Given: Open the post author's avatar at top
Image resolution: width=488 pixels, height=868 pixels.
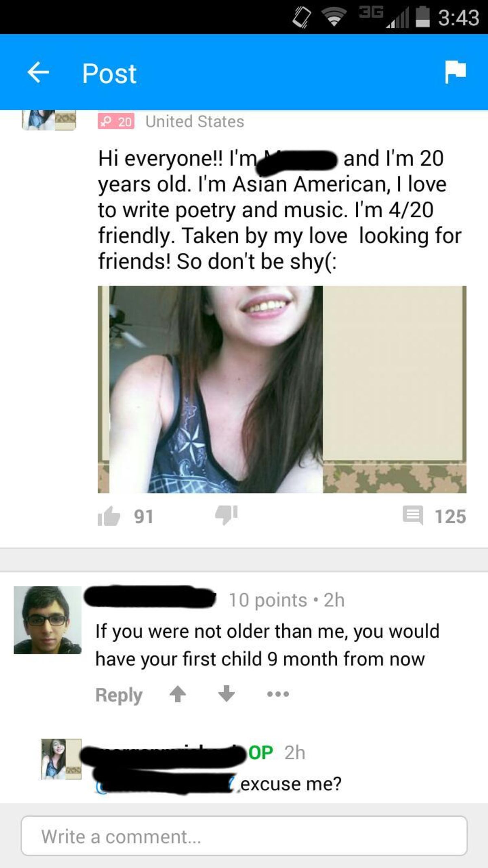Looking at the screenshot, I should [x=49, y=120].
